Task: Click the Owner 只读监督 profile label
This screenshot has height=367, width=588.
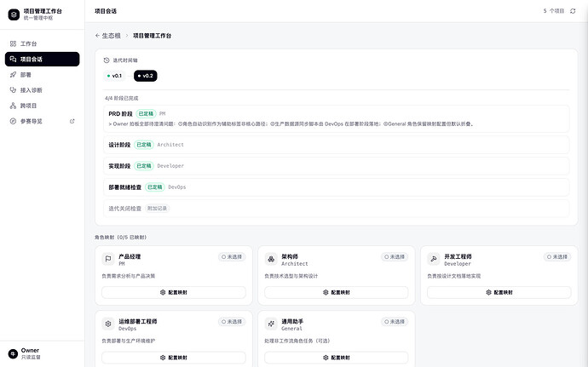Action: click(x=31, y=353)
